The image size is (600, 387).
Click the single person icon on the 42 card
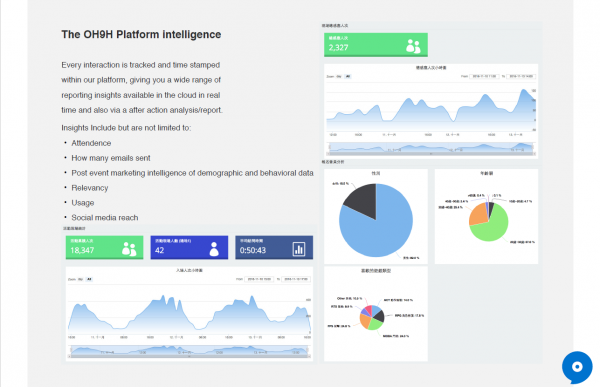tap(214, 249)
